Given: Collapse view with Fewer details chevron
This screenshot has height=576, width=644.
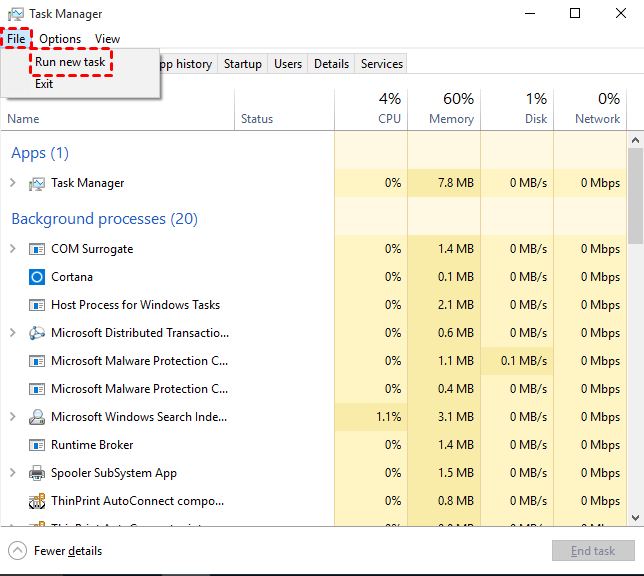Looking at the screenshot, I should pyautogui.click(x=18, y=550).
